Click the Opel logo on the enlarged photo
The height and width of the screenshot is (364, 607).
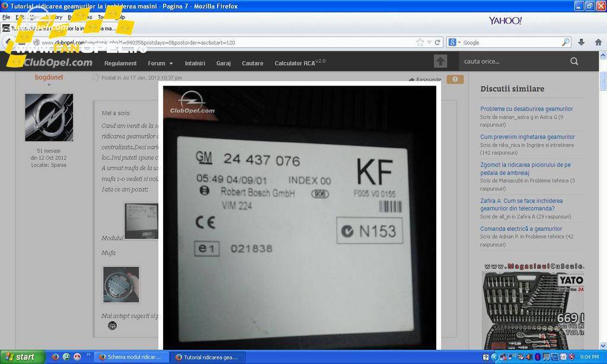click(192, 102)
